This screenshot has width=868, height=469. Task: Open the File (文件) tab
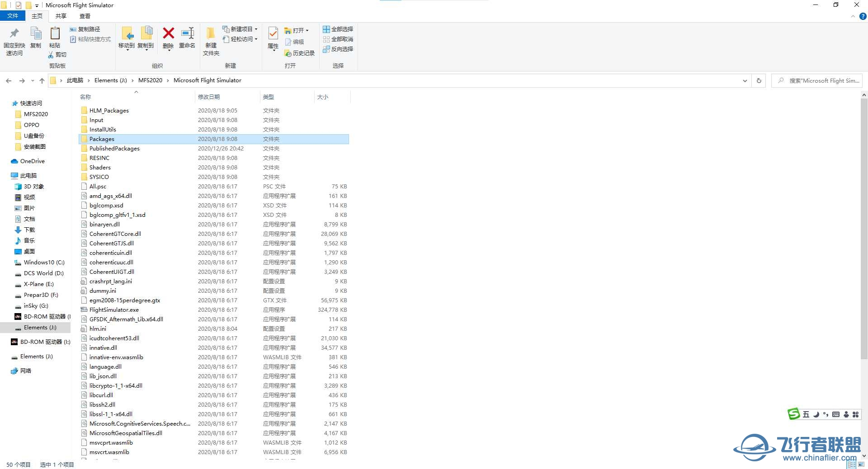tap(13, 16)
